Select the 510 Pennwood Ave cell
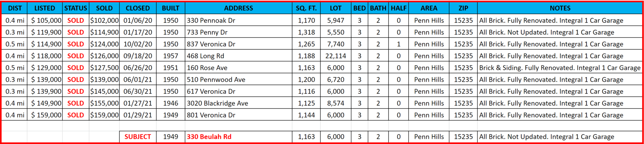 point(238,79)
